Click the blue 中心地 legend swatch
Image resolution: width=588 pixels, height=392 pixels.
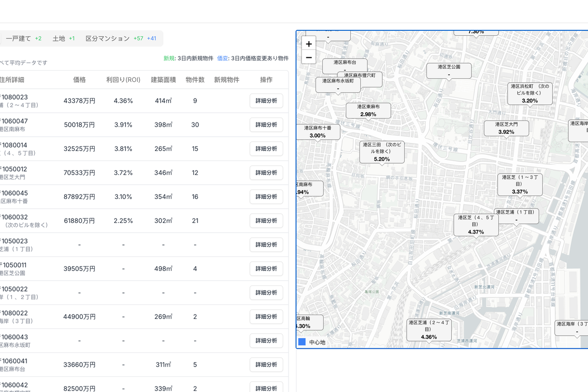coord(302,342)
